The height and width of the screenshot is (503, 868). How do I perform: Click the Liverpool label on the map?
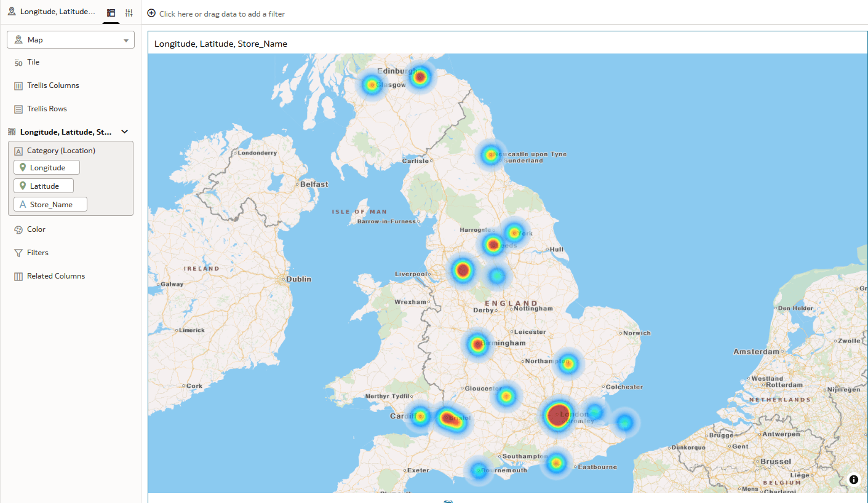[x=411, y=274]
